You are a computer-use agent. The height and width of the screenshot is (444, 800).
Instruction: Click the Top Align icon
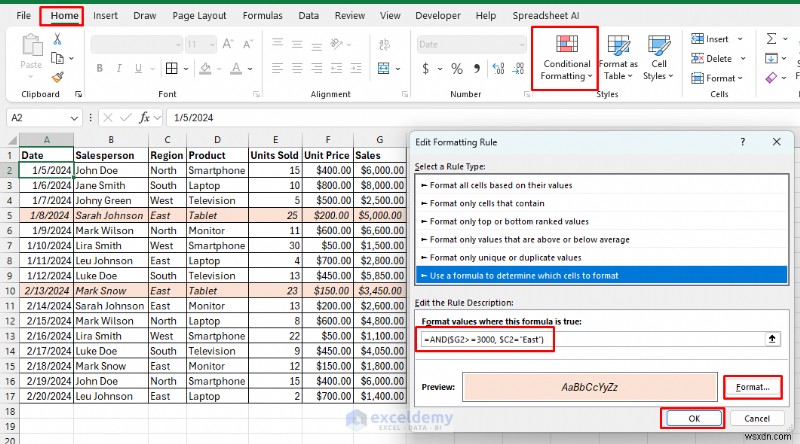tap(278, 43)
